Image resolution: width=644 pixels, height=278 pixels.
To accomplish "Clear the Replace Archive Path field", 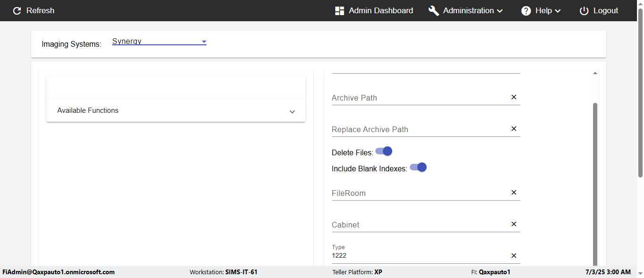I will click(x=514, y=129).
